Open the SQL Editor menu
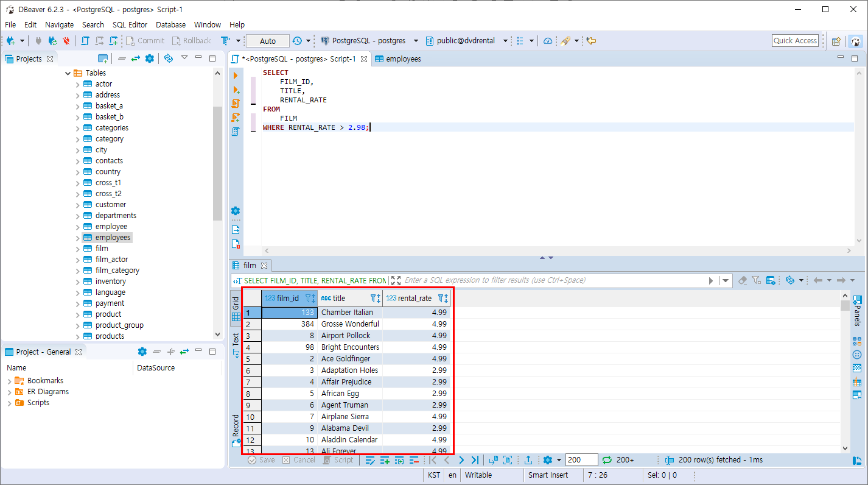The image size is (868, 485). [130, 24]
